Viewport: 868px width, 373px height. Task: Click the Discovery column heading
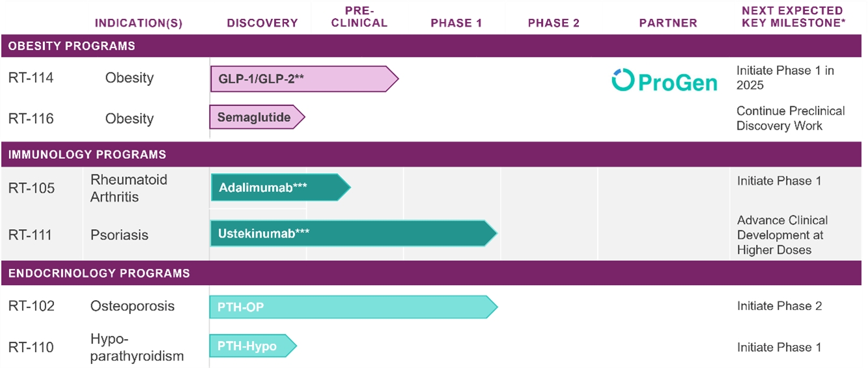point(262,23)
